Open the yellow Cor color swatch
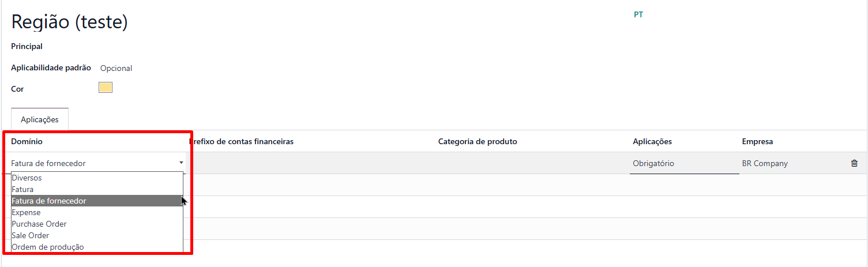The height and width of the screenshot is (267, 868). [x=106, y=88]
